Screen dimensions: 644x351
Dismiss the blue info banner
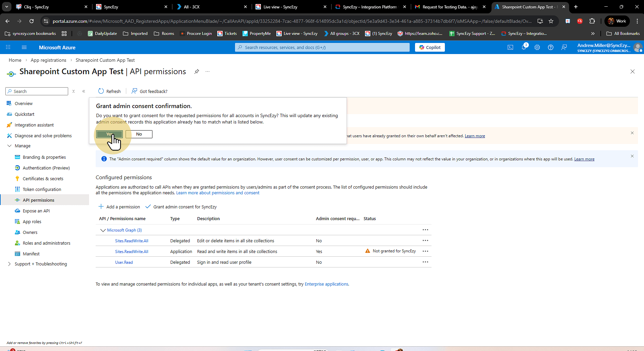pos(632,156)
